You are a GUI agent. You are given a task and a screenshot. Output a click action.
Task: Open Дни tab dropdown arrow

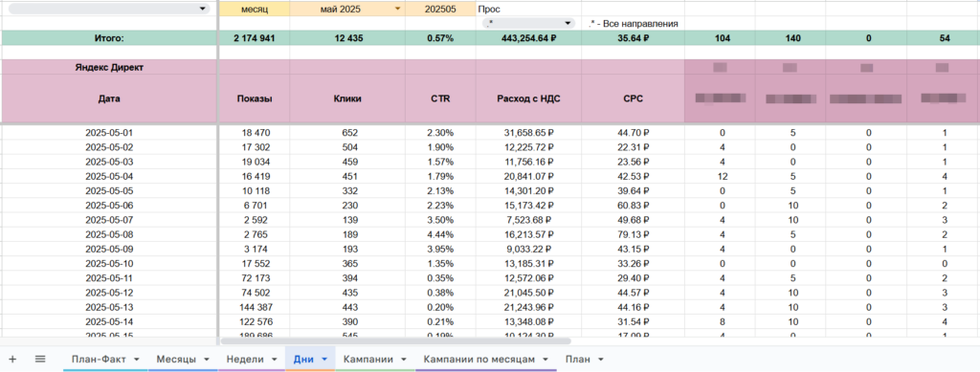click(324, 360)
